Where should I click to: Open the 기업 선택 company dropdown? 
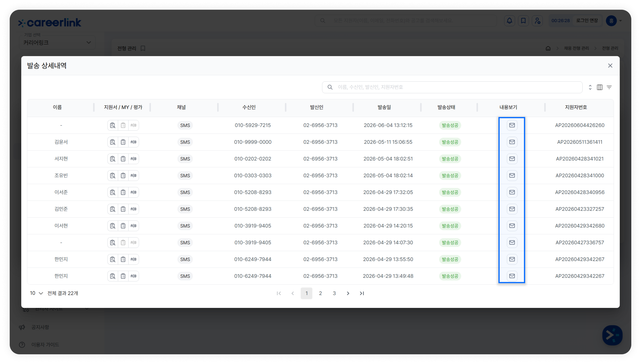pos(57,42)
